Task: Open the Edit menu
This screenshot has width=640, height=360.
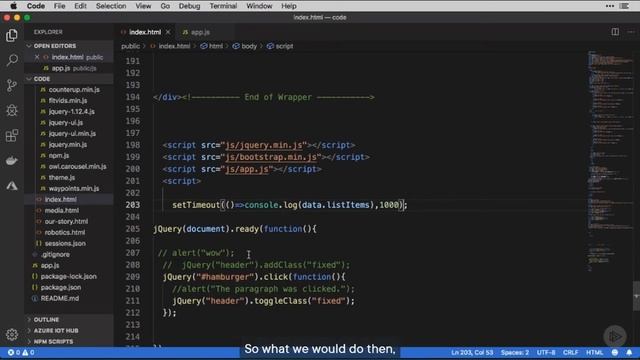Action: 80,6
